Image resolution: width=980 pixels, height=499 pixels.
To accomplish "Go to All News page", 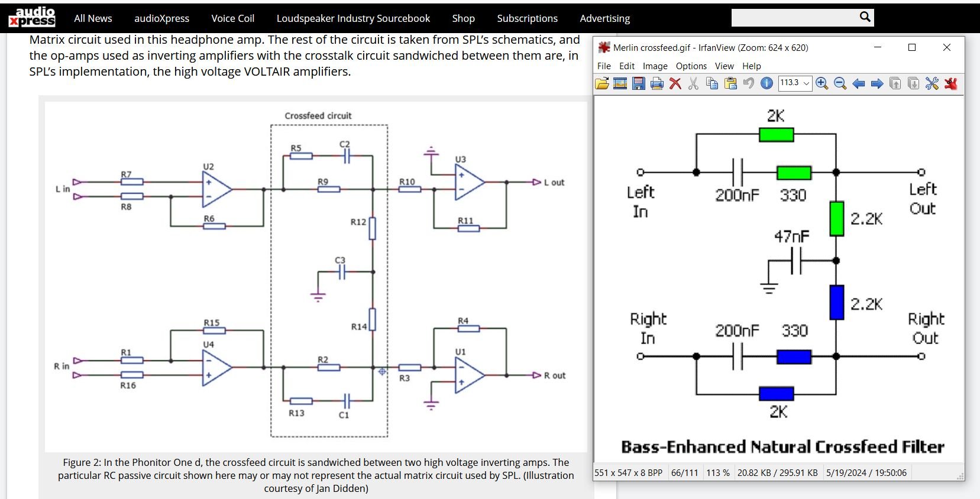I will 93,18.
